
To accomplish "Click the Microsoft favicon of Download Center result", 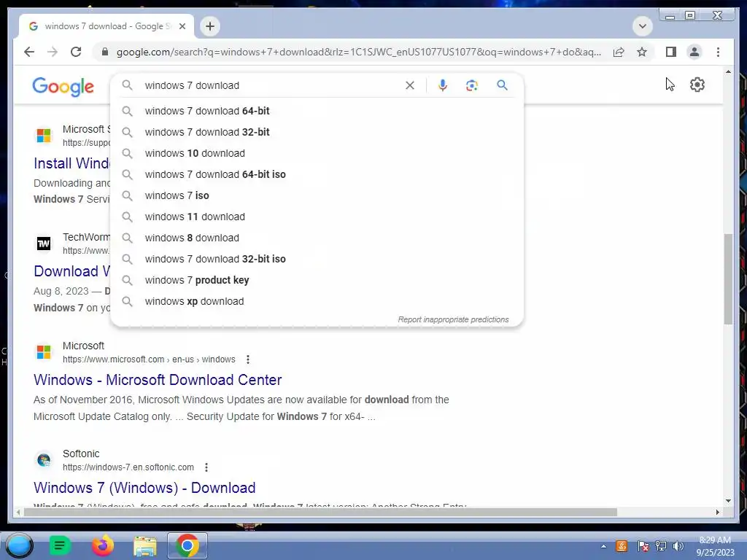I will click(44, 352).
